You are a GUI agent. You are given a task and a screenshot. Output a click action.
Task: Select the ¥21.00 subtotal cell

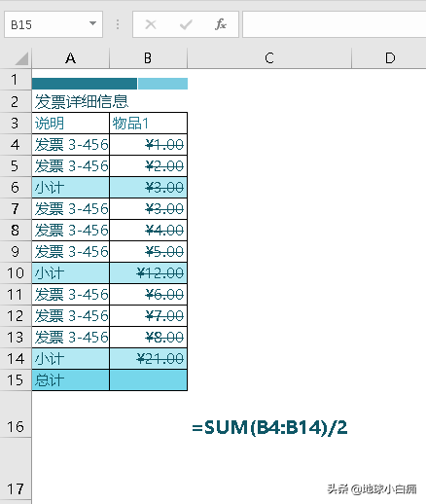[149, 359]
